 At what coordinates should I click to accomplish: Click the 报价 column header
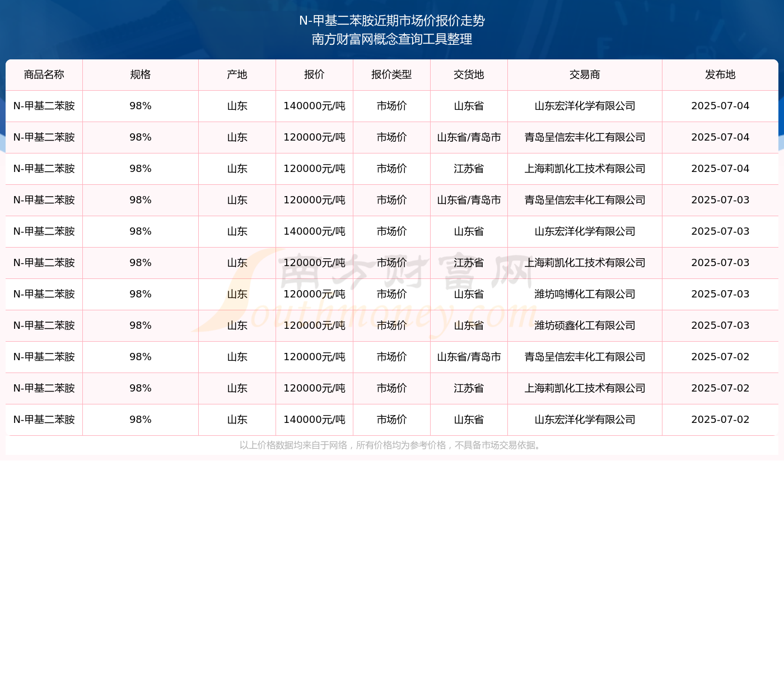point(315,75)
